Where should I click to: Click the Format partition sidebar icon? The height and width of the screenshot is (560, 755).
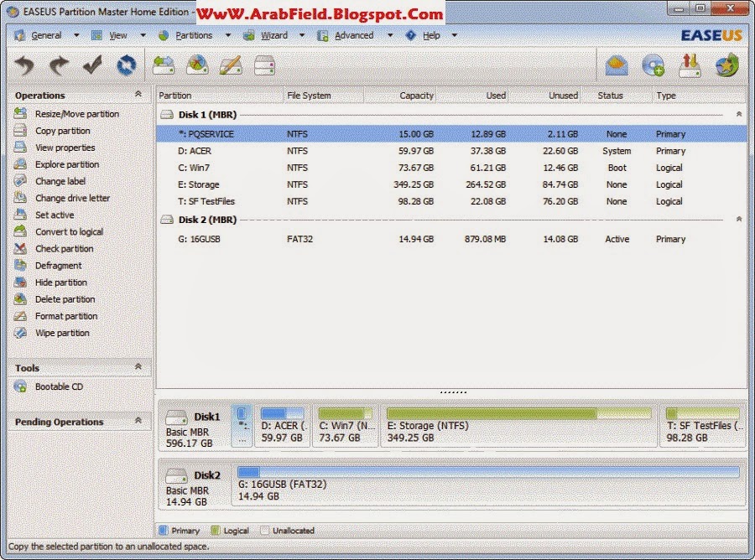tap(20, 315)
